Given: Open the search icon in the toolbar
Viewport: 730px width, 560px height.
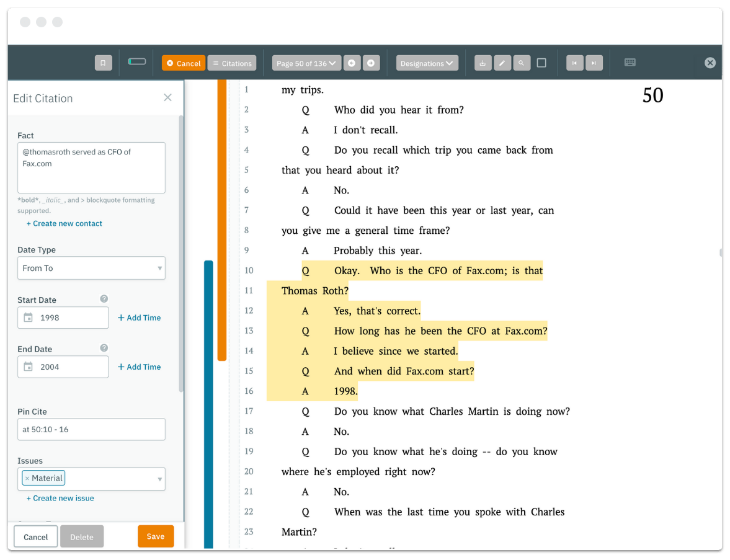Looking at the screenshot, I should point(522,63).
